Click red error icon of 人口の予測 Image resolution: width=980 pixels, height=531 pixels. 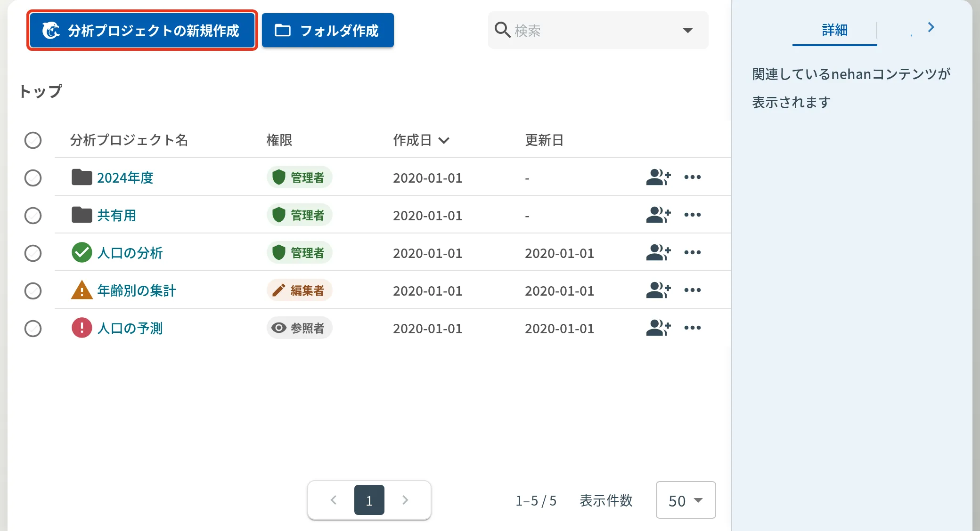coord(82,328)
